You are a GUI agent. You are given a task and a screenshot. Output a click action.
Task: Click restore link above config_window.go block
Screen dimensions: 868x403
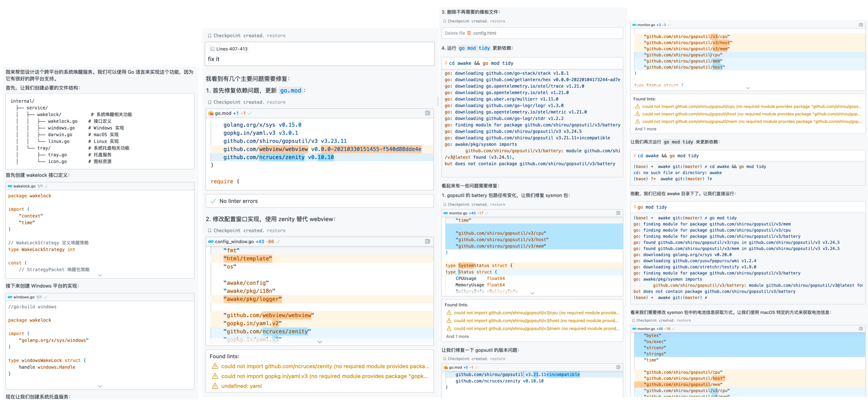(276, 231)
